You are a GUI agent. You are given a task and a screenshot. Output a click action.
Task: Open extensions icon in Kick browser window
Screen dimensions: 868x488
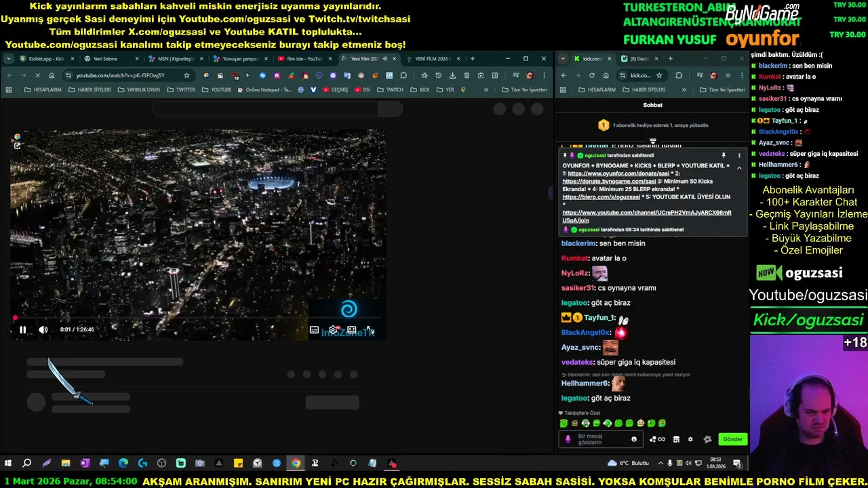(x=679, y=75)
